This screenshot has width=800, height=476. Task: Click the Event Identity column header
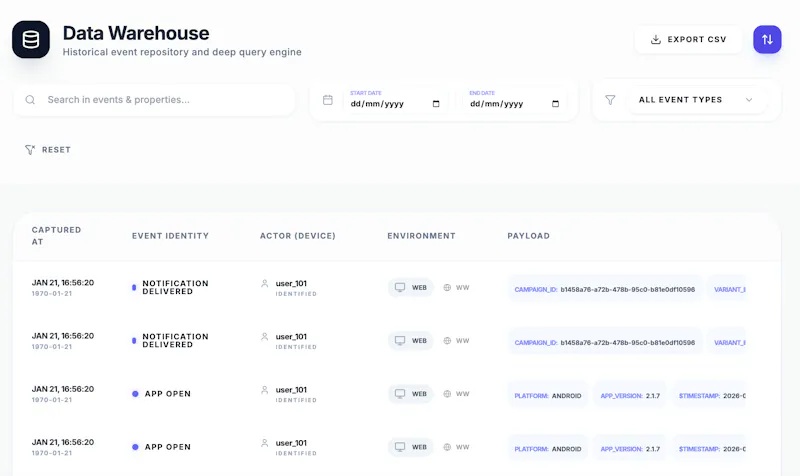click(170, 236)
